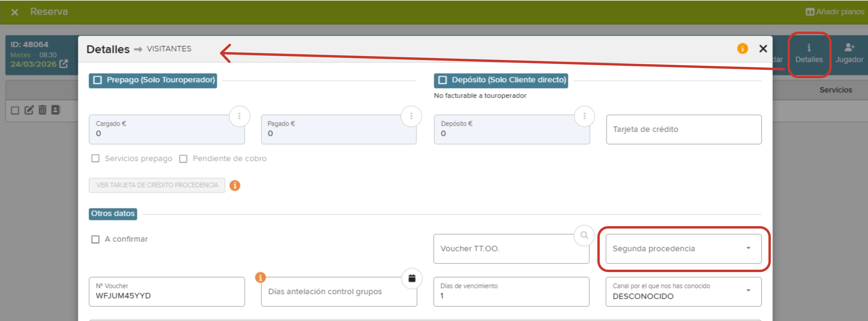
Task: Click info icon beside Ver tarjeta de crédito
Action: click(235, 185)
